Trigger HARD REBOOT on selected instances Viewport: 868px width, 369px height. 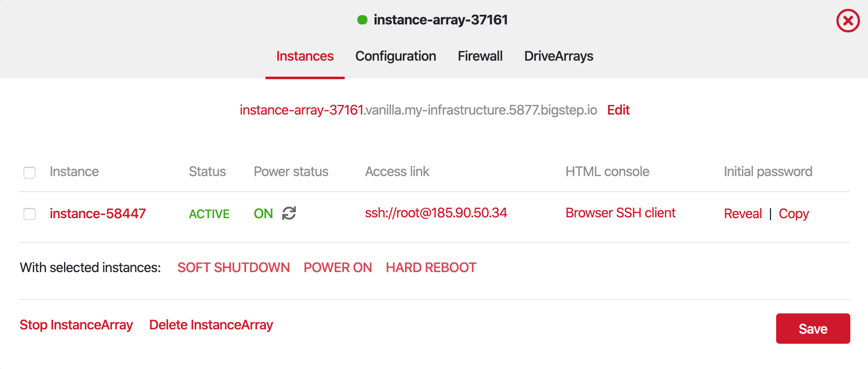[431, 267]
